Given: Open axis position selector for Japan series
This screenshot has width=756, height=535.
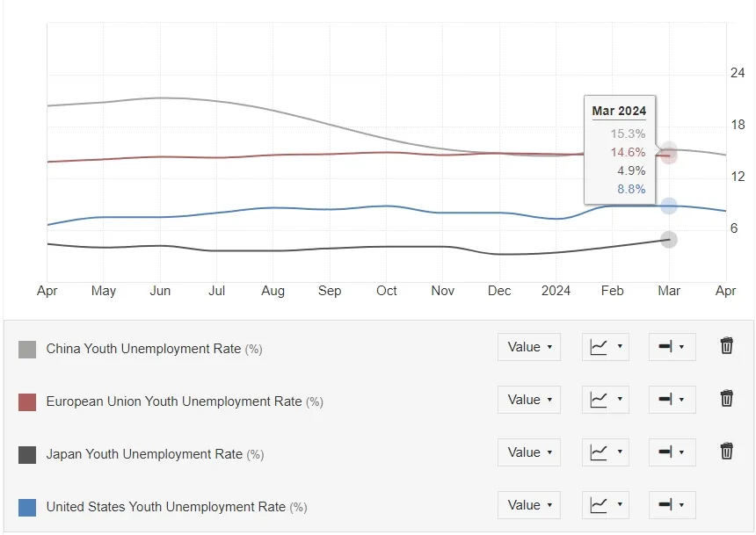Looking at the screenshot, I should pyautogui.click(x=672, y=452).
